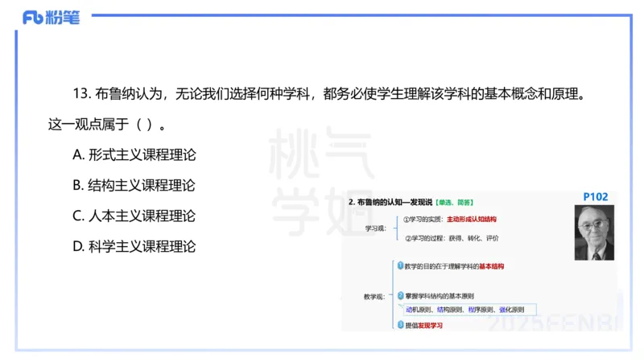Select option A 形式主义课程理论

point(134,154)
